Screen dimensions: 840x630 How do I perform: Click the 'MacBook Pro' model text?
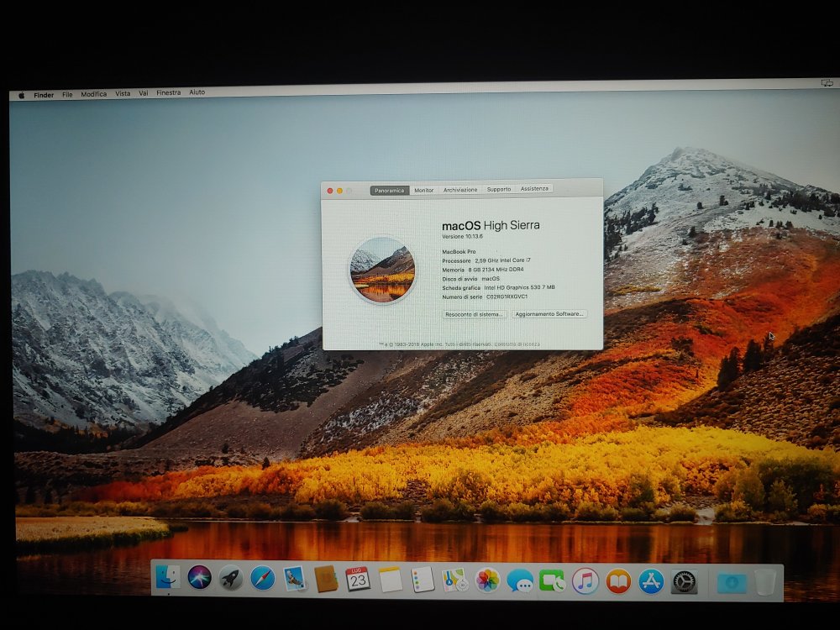coord(459,251)
